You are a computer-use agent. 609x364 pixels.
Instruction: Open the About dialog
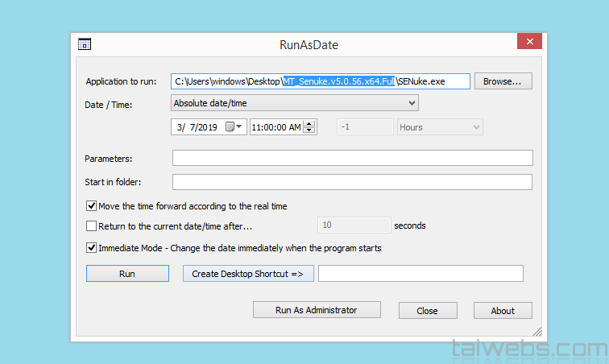click(x=503, y=311)
